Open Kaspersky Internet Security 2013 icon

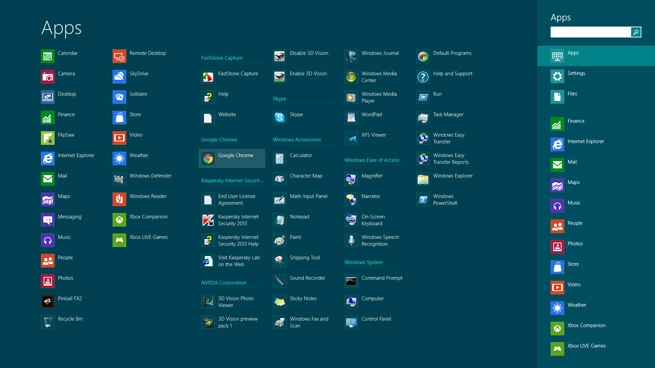click(x=208, y=220)
